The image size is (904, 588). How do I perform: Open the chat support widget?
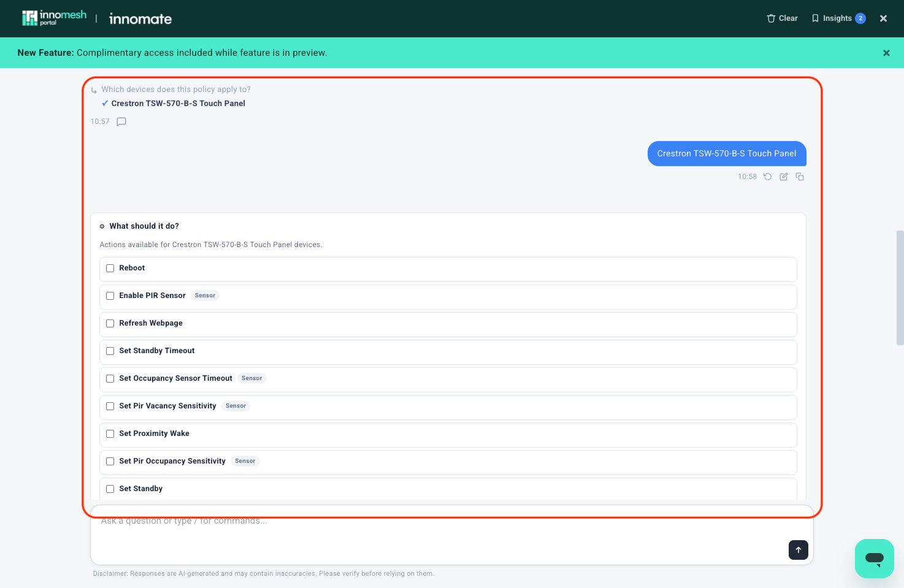click(875, 559)
